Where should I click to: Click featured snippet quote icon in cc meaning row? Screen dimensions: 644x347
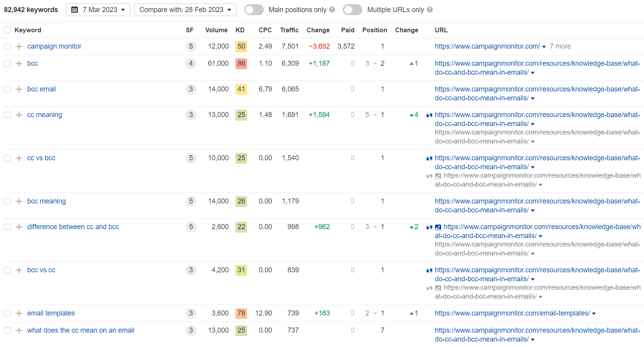(429, 115)
